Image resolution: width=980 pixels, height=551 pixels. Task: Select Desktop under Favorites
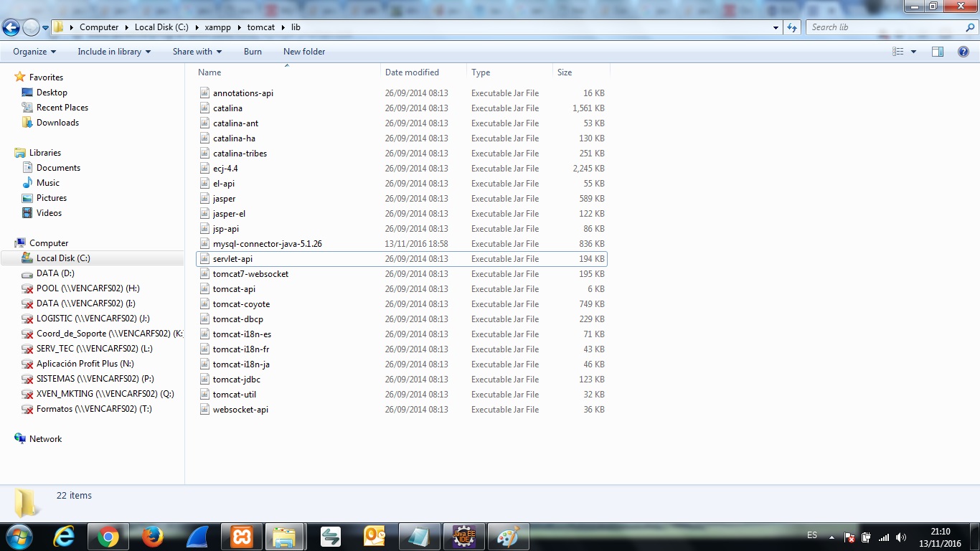(52, 93)
